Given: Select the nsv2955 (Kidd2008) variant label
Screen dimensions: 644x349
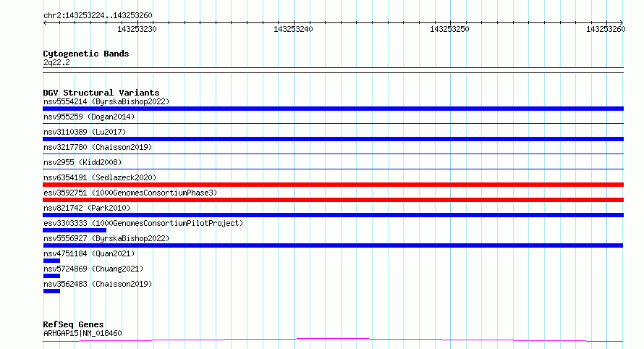Looking at the screenshot, I should [82, 162].
